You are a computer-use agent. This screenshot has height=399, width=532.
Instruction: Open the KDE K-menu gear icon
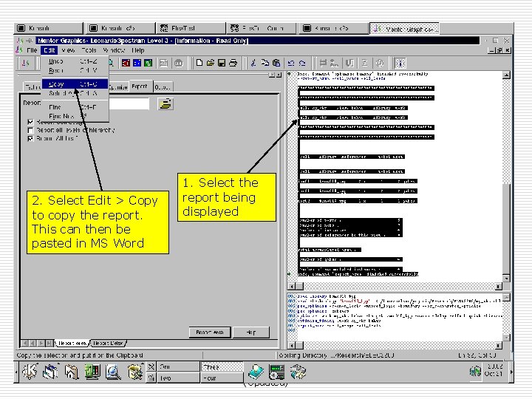[30, 372]
